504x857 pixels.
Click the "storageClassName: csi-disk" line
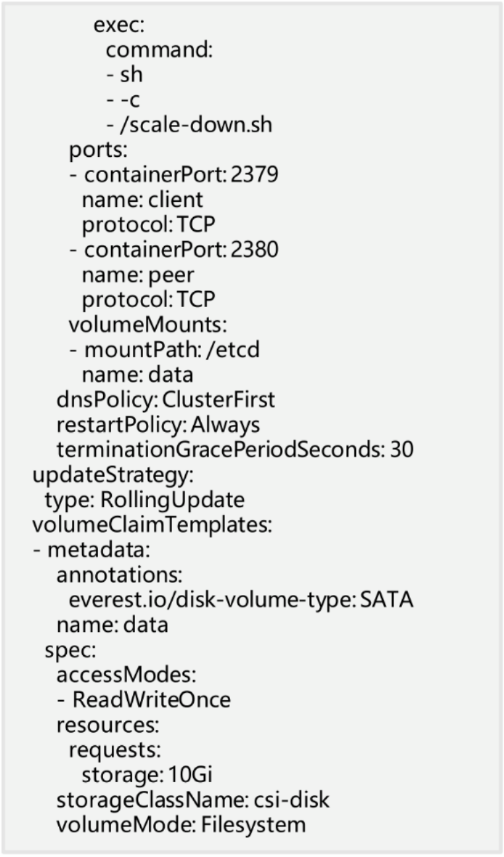tap(192, 800)
